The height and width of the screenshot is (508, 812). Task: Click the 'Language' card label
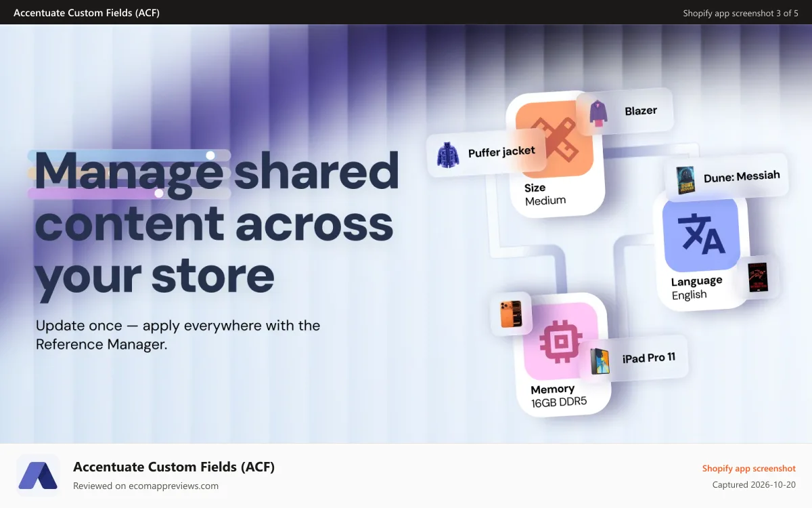click(x=696, y=281)
